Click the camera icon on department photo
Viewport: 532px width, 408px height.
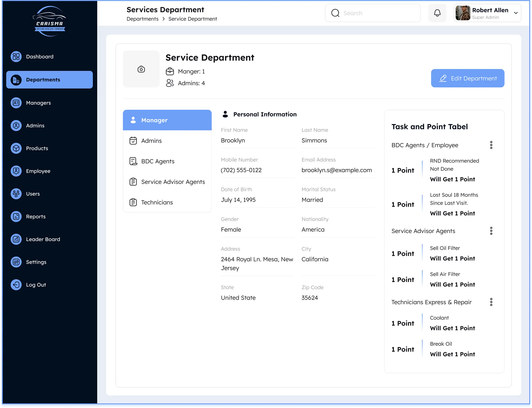coord(141,69)
